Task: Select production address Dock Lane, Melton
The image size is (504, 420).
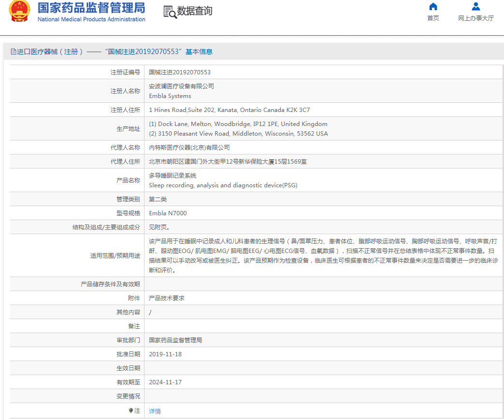Action: pos(238,124)
